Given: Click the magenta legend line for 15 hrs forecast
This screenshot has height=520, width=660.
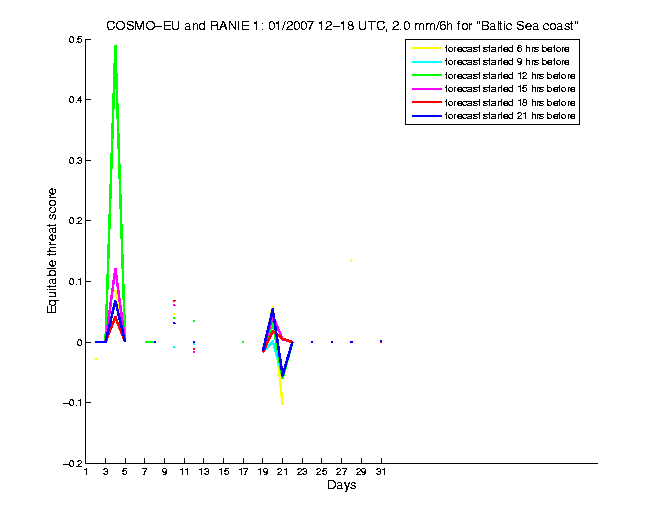Looking at the screenshot, I should [x=426, y=90].
